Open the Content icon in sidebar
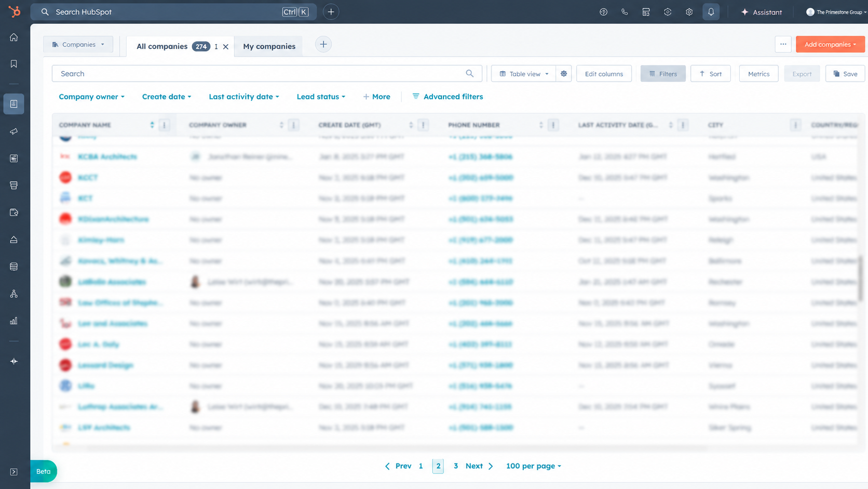Image resolution: width=868 pixels, height=489 pixels. click(14, 158)
